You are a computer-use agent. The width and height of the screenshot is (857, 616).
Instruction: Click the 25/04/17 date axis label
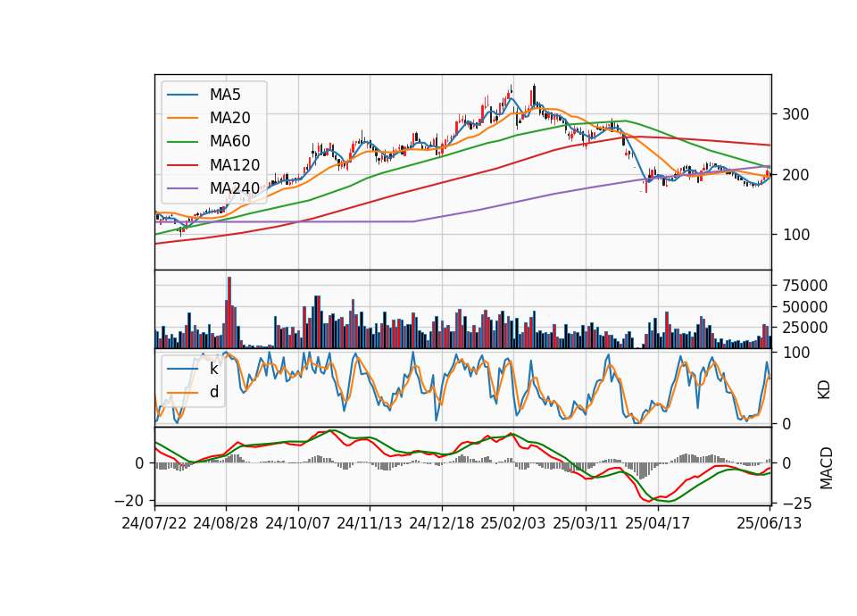pyautogui.click(x=658, y=523)
